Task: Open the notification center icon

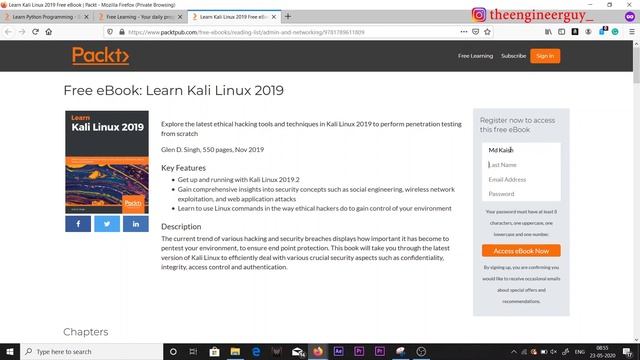Action: pos(627,351)
